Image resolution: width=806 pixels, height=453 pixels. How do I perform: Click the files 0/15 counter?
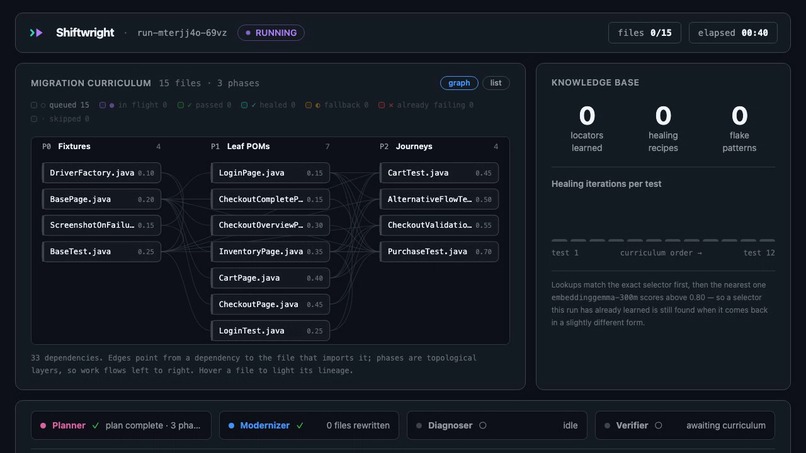click(645, 33)
